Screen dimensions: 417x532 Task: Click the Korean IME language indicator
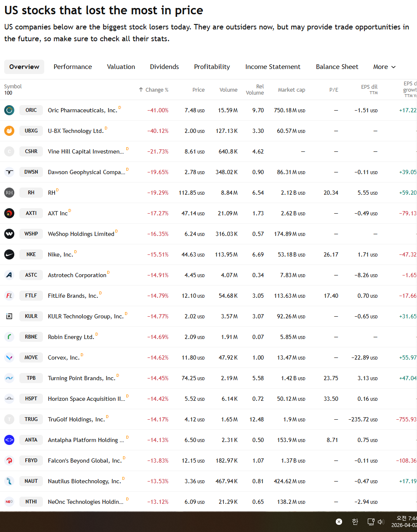355,522
